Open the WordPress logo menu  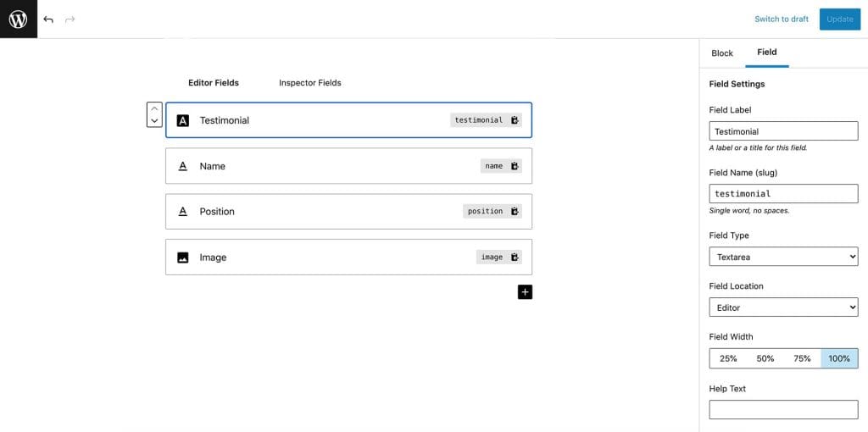[x=19, y=19]
